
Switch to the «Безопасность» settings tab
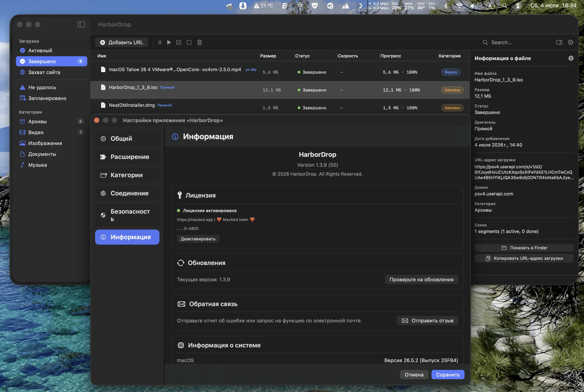tap(127, 215)
